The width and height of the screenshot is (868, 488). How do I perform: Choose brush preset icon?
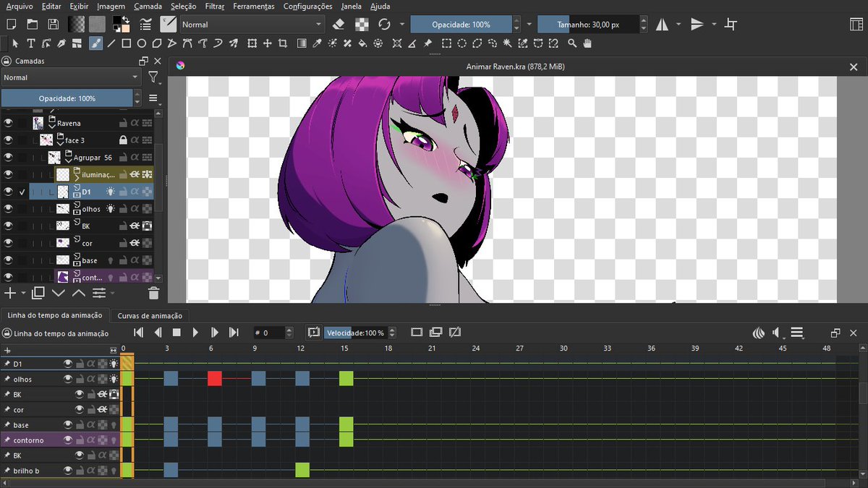[169, 24]
